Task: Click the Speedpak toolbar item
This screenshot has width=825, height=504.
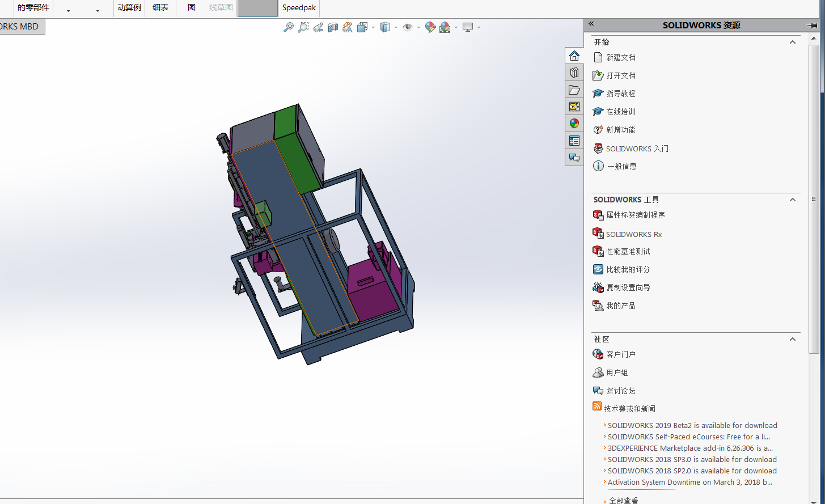Action: pos(299,8)
